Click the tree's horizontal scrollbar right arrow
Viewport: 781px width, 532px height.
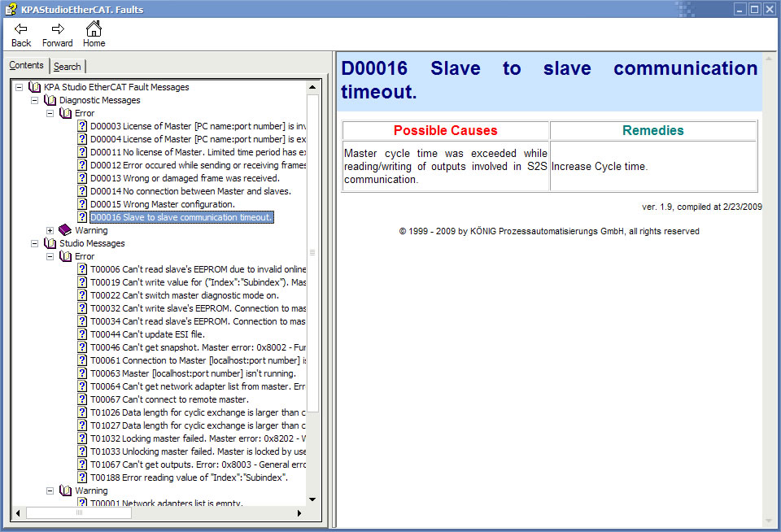click(299, 512)
